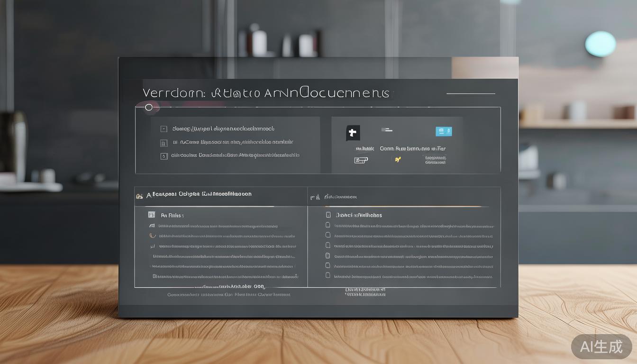Image resolution: width=637 pixels, height=364 pixels.
Task: Click the small yellow icon in top-right panel
Action: pos(398,160)
